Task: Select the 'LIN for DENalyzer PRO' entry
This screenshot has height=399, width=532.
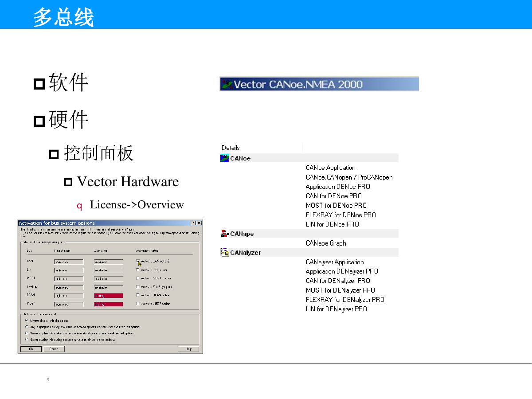Action: [x=336, y=309]
